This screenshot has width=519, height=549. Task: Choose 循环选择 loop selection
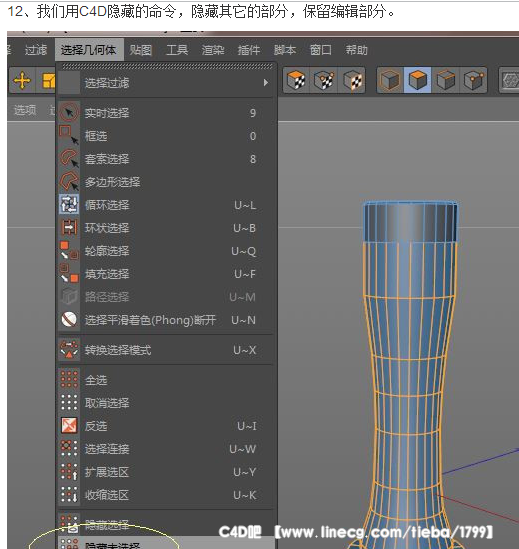tap(166, 205)
